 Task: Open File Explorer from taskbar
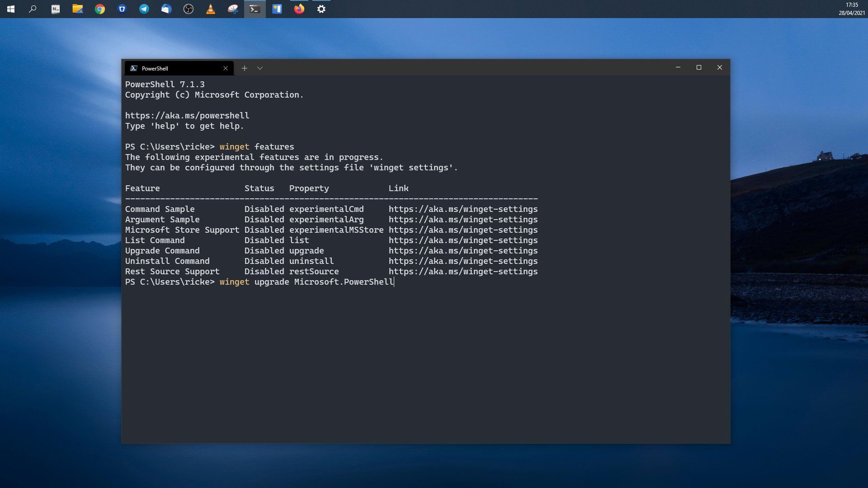click(78, 9)
